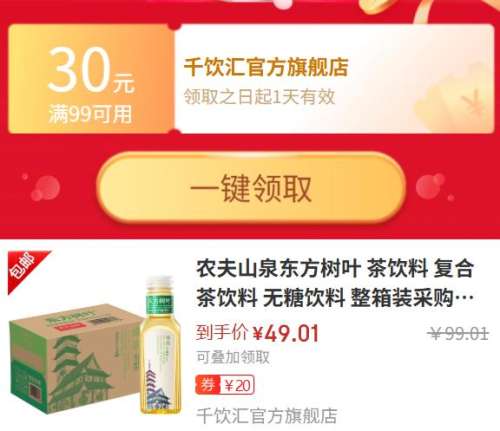This screenshot has width=500, height=431.
Task: Click the red bubble decoration left of button
Action: [45, 187]
